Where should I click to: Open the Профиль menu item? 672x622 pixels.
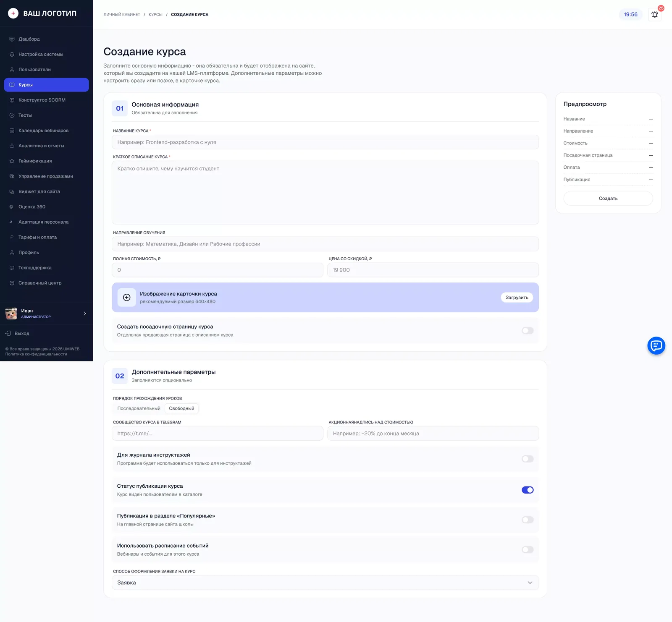[46, 253]
